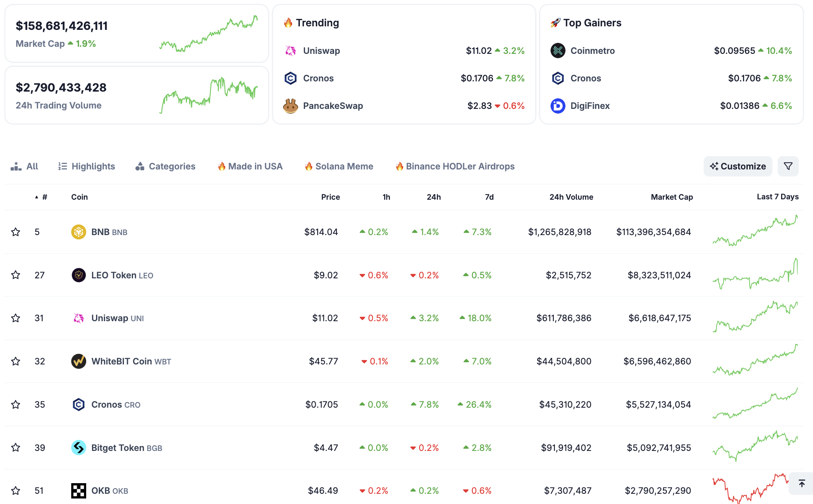This screenshot has width=813, height=504.
Task: Sort by 1h change column
Action: coord(386,197)
